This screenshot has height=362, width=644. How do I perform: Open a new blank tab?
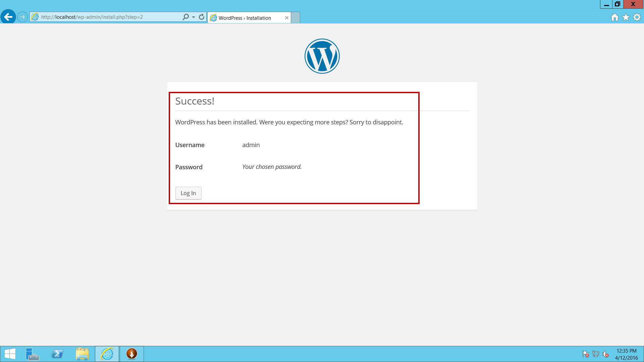(x=296, y=18)
